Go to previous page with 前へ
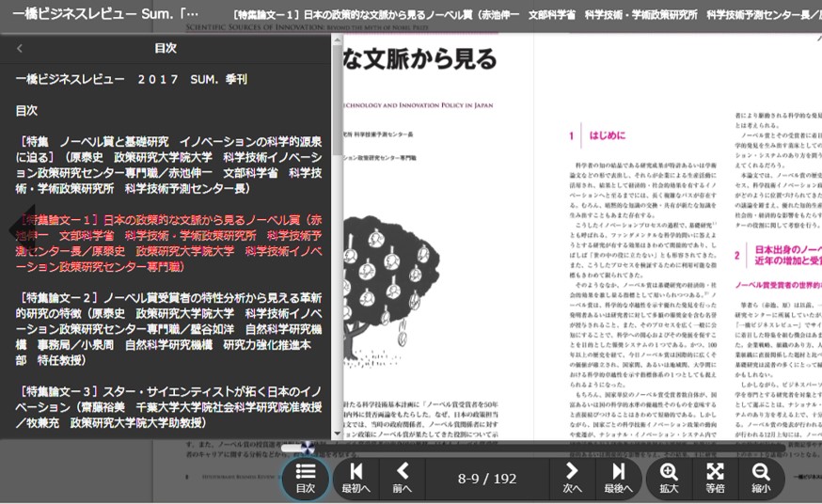The height and width of the screenshot is (504, 822). 403,479
